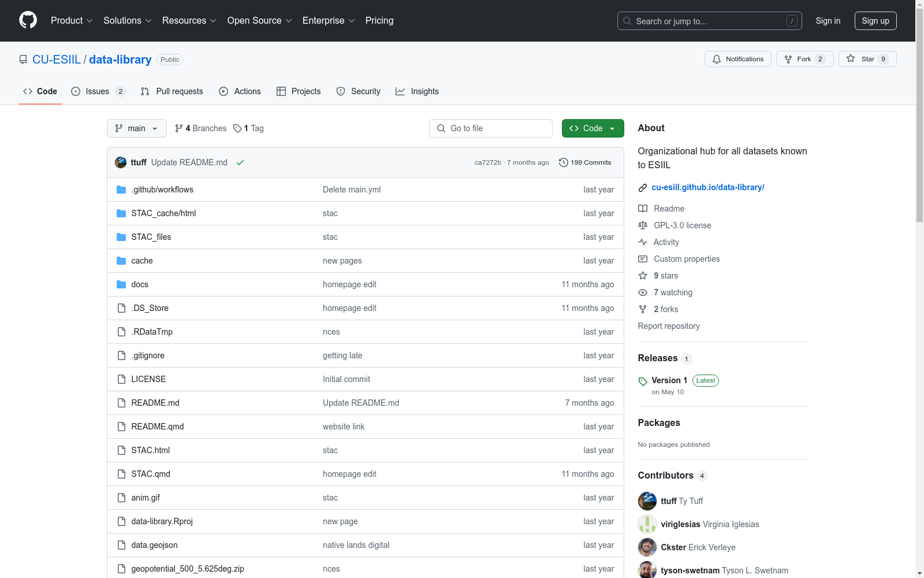Image resolution: width=924 pixels, height=578 pixels.
Task: Click the license scale icon
Action: pyautogui.click(x=643, y=225)
